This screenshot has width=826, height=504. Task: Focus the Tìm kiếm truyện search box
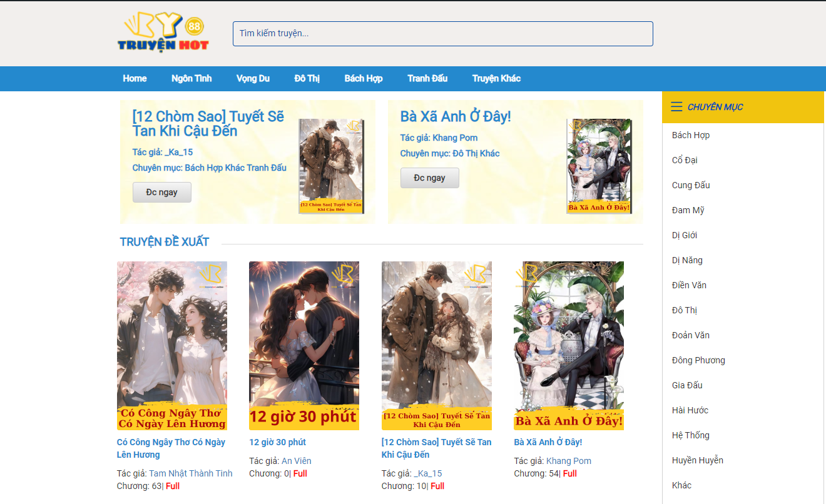[x=442, y=34]
